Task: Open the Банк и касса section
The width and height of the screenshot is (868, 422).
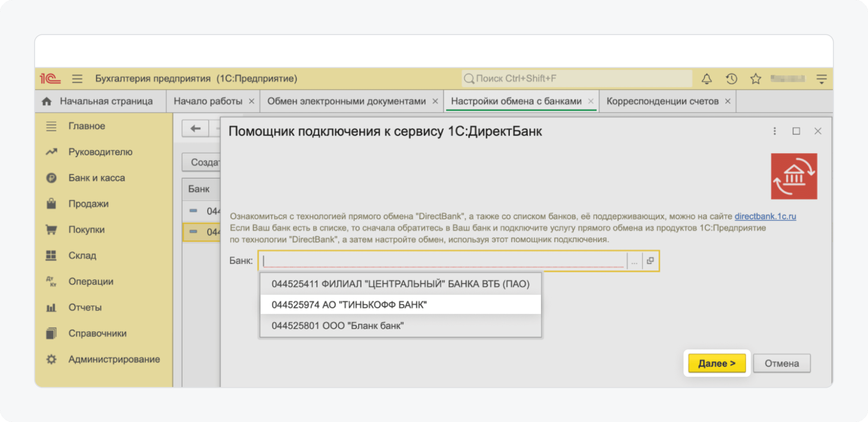Action: click(x=97, y=178)
